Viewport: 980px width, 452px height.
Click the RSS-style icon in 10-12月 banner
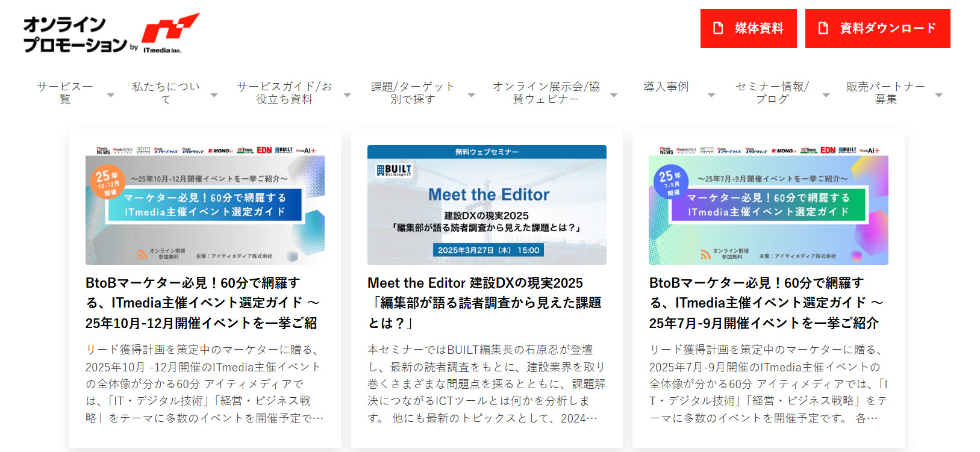[x=142, y=254]
